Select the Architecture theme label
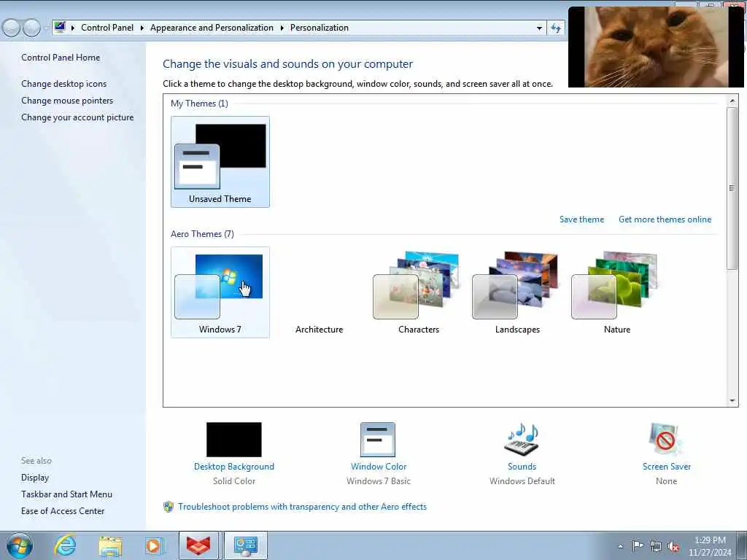This screenshot has width=747, height=560. pos(320,330)
